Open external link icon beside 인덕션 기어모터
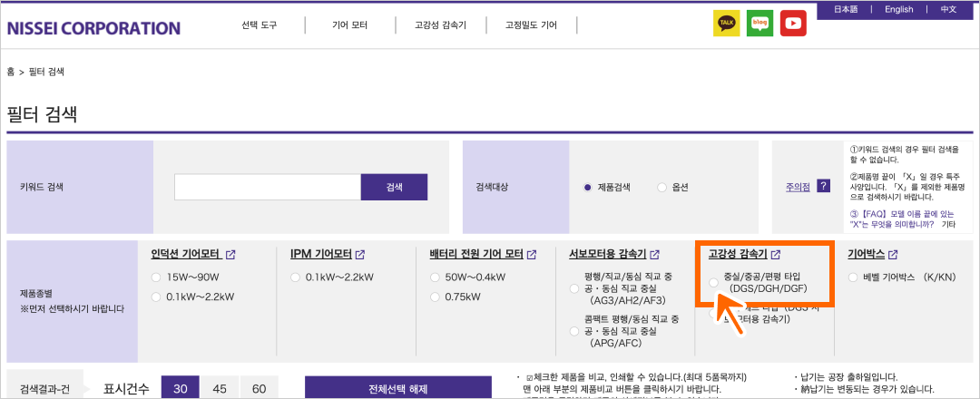This screenshot has height=399, width=980. pos(230,255)
